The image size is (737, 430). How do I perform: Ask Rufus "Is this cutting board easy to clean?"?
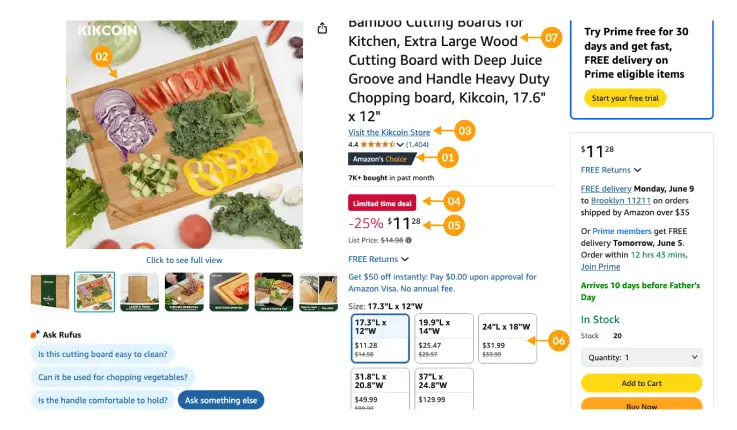tap(102, 354)
